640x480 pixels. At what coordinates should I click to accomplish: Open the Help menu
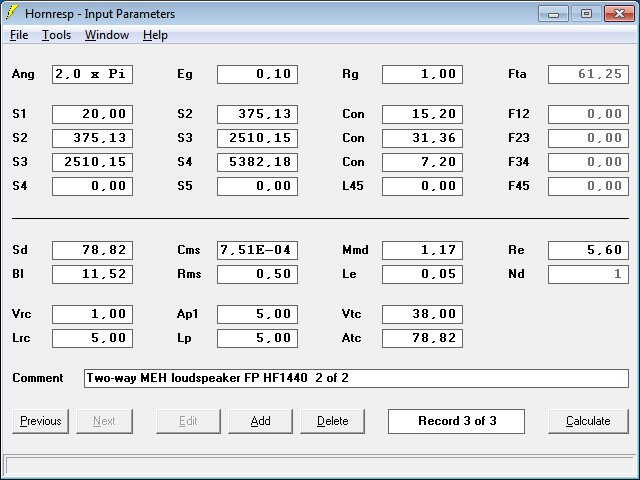point(155,35)
